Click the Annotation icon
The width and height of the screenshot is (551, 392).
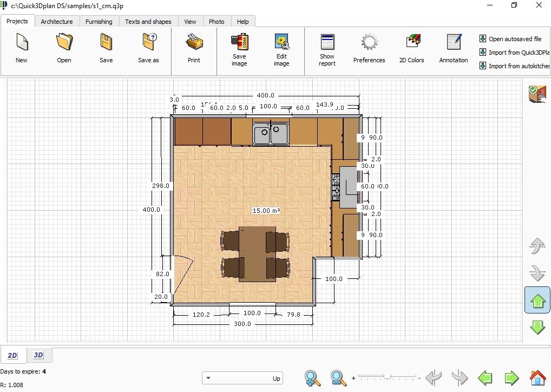[454, 42]
